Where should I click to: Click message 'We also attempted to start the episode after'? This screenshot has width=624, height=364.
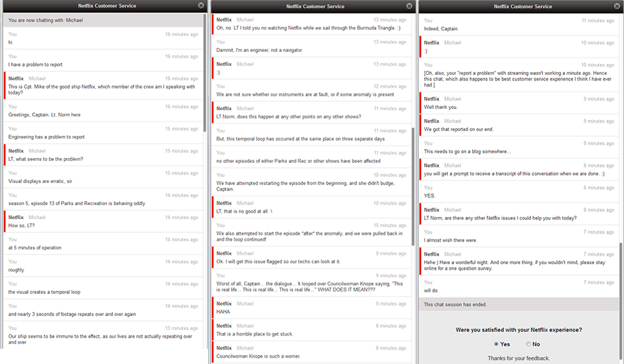pos(309,236)
